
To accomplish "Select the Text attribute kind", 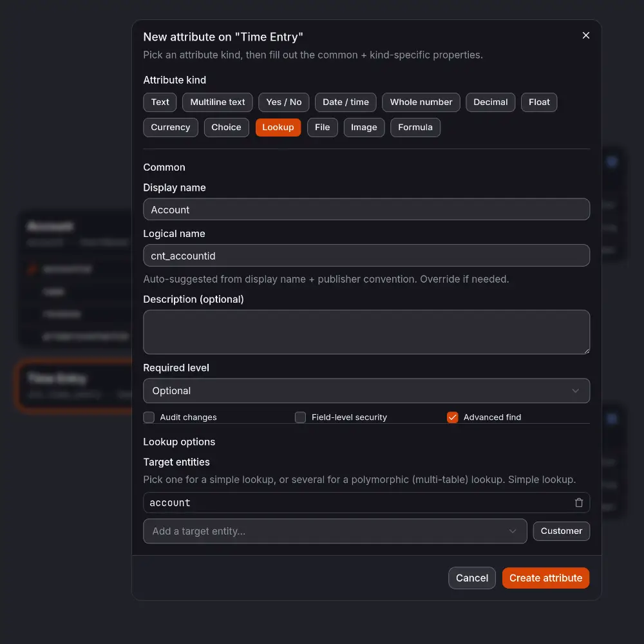I will 160,102.
